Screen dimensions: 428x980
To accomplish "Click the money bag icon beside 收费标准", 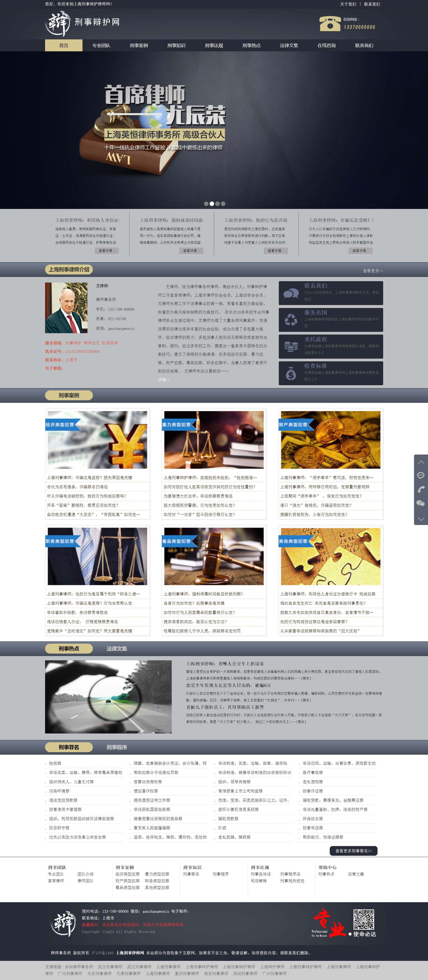I will click(291, 373).
